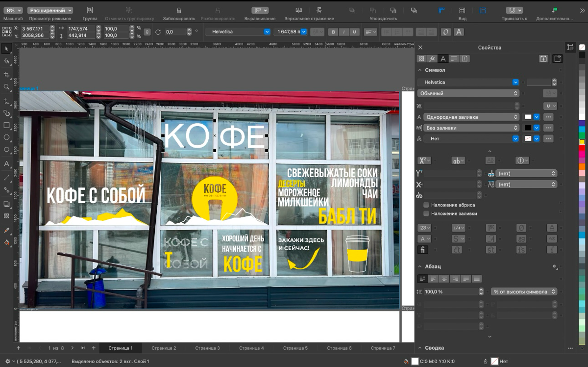Collapse the Символ section
The height and width of the screenshot is (367, 588).
point(420,70)
